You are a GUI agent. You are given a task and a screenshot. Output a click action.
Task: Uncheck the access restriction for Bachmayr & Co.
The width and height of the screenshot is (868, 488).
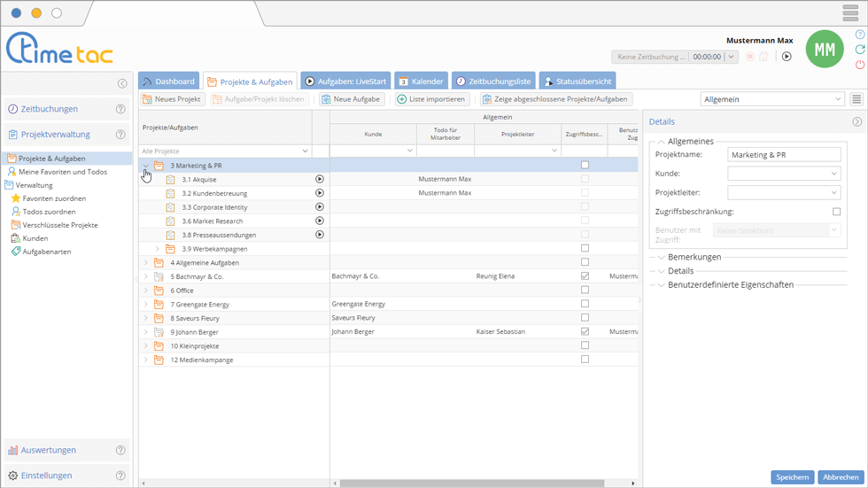pos(585,276)
